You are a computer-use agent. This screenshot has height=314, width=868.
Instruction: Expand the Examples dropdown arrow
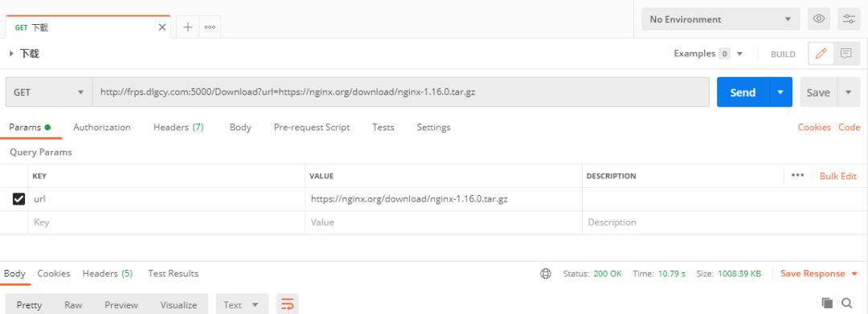point(739,54)
